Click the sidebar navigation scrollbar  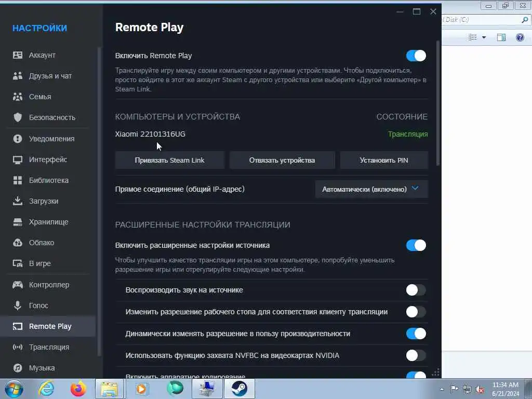99,202
